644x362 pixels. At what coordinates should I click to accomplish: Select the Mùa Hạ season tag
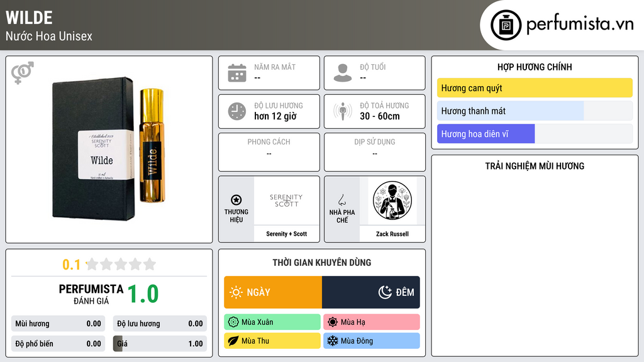click(x=372, y=322)
